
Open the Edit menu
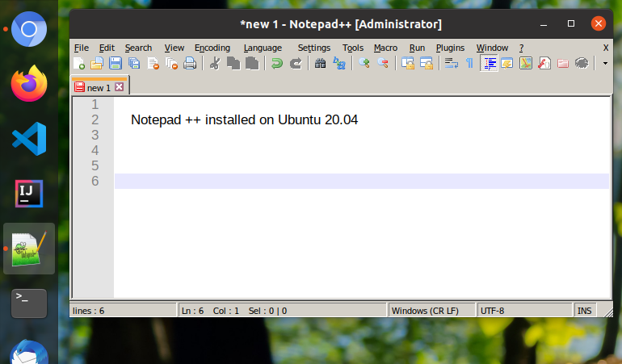(x=107, y=48)
